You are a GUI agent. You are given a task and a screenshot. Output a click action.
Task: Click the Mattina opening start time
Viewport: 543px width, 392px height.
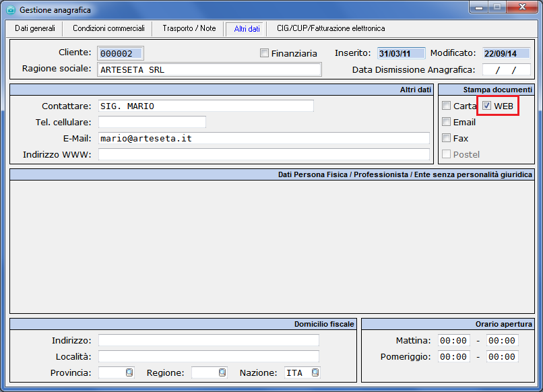click(x=453, y=340)
